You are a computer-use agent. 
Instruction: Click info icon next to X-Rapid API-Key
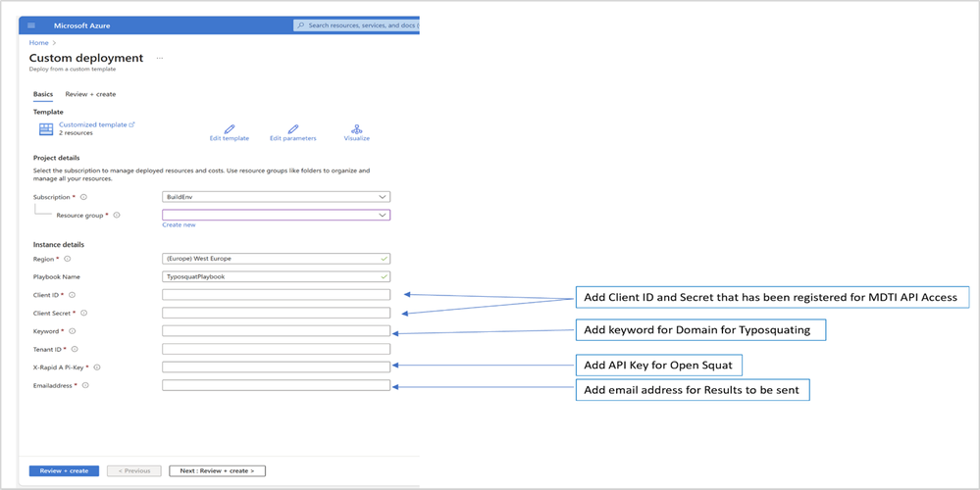point(97,367)
